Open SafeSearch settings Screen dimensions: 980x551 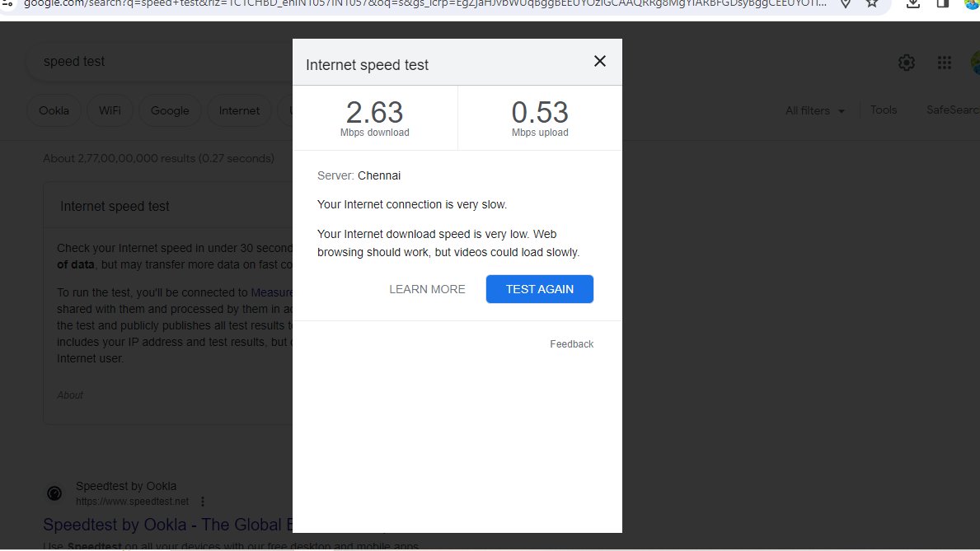tap(953, 110)
